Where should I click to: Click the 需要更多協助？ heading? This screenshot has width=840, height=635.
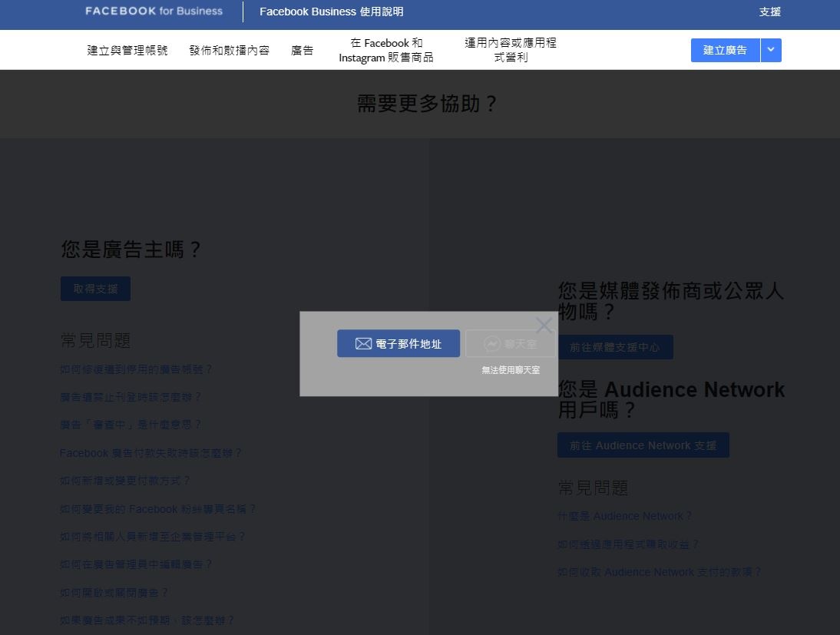[x=428, y=104]
